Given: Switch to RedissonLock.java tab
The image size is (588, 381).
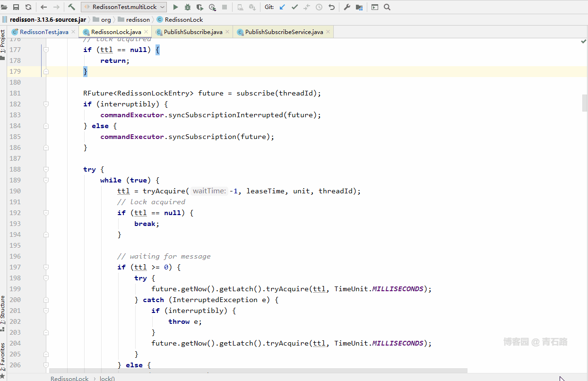Looking at the screenshot, I should tap(116, 32).
